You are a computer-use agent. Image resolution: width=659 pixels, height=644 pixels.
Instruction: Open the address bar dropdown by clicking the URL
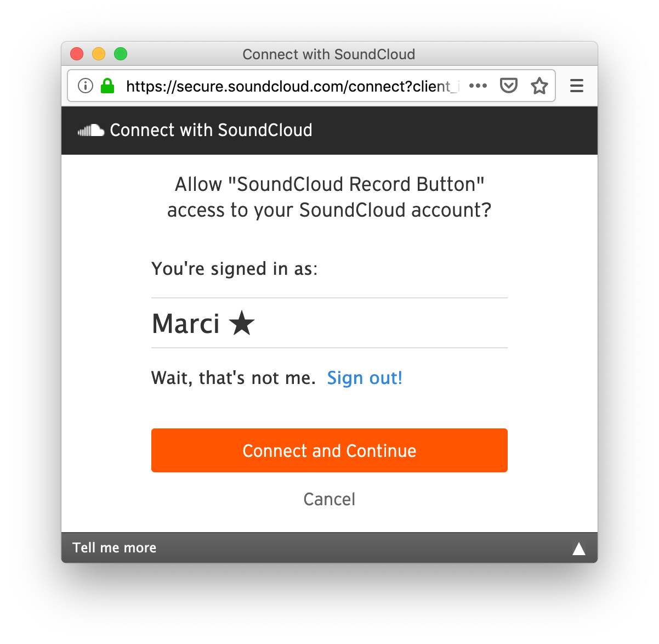[291, 86]
